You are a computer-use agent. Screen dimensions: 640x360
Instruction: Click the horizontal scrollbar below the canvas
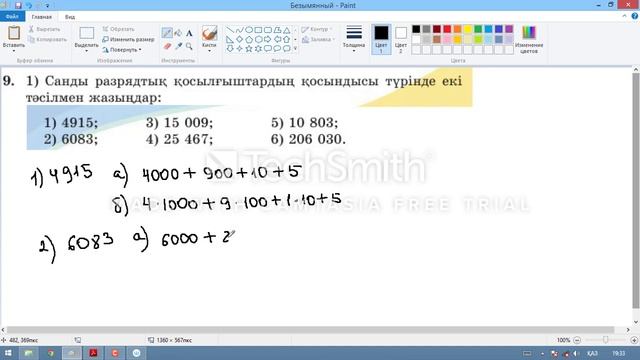pyautogui.click(x=310, y=330)
